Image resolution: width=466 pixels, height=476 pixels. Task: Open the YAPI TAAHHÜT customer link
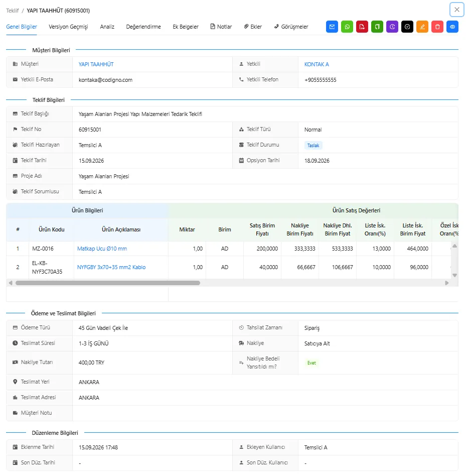point(96,64)
